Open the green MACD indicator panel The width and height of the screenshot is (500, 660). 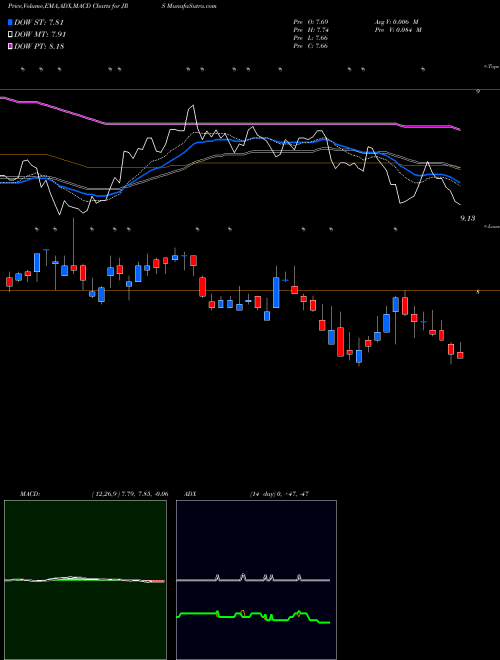tap(85, 580)
